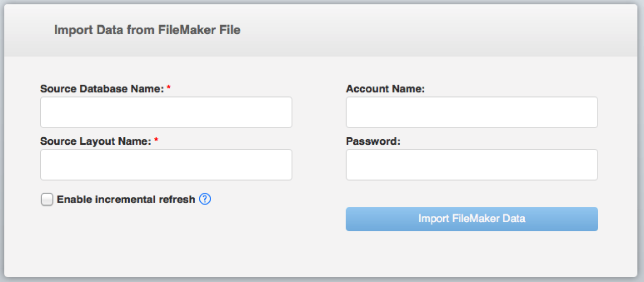Viewport: 644px width, 282px height.
Task: Click the Source Database Name input field
Action: pos(166,112)
